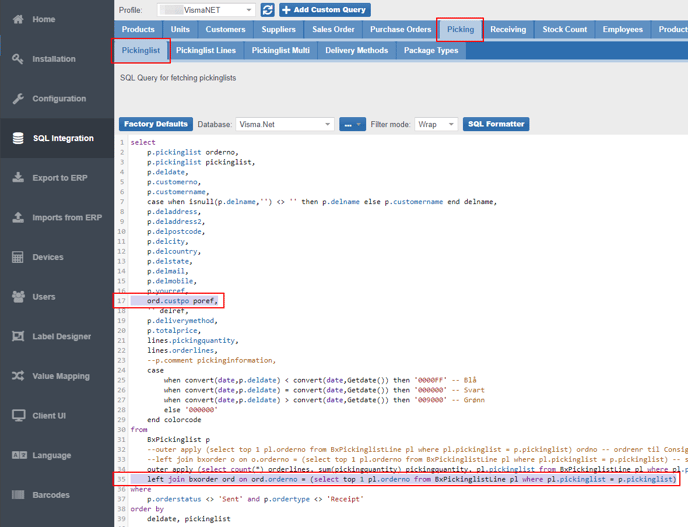Open Configuration in the sidebar

click(x=57, y=99)
